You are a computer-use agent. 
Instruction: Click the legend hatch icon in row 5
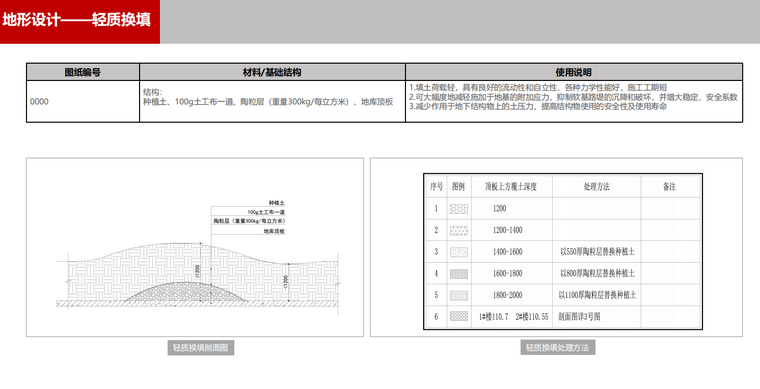pyautogui.click(x=459, y=295)
